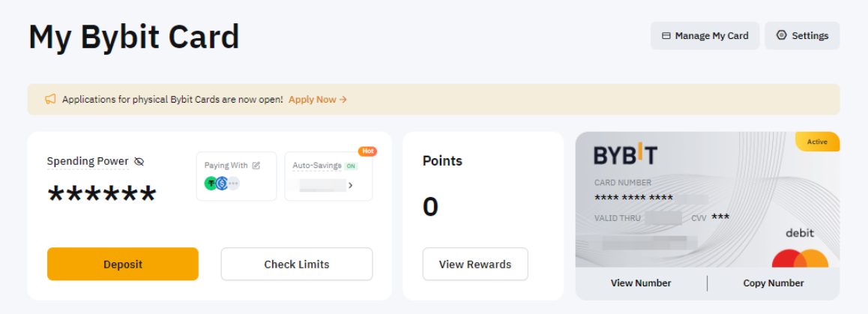Expand Auto-Savings details chevron
The image size is (868, 314).
pyautogui.click(x=350, y=185)
